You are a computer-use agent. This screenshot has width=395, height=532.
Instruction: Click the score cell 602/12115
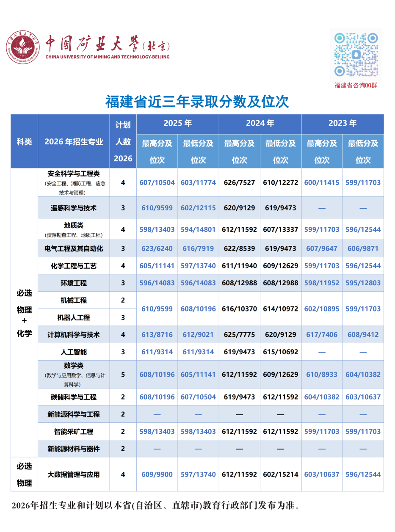tap(199, 208)
